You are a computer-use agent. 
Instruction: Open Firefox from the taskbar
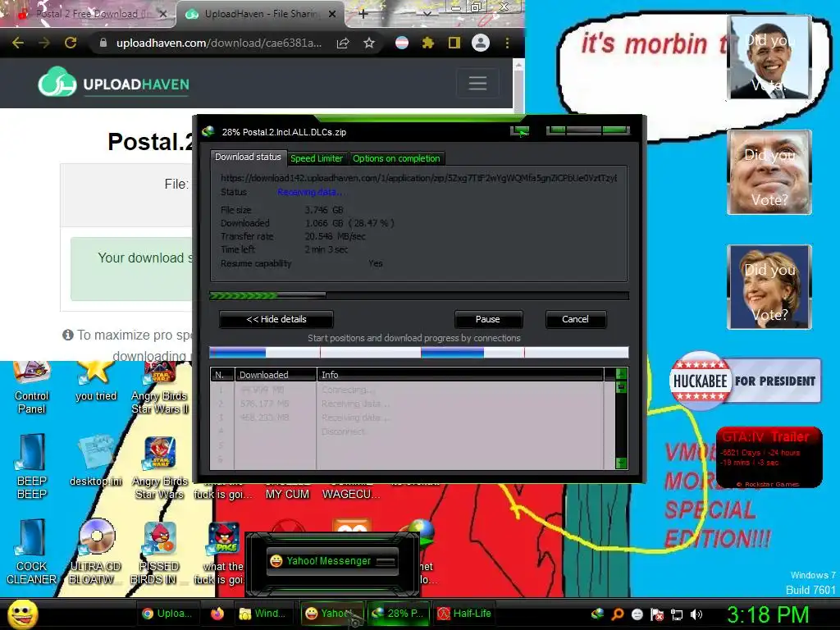[x=217, y=614]
